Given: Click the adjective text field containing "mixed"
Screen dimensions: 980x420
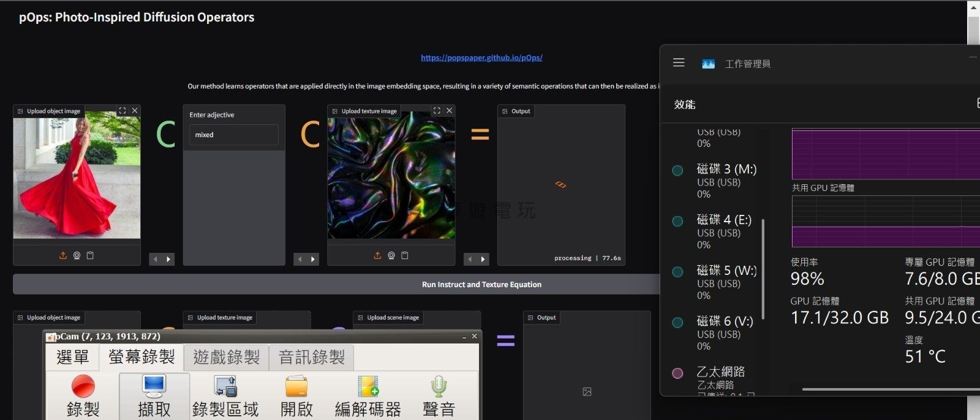Looking at the screenshot, I should [233, 135].
